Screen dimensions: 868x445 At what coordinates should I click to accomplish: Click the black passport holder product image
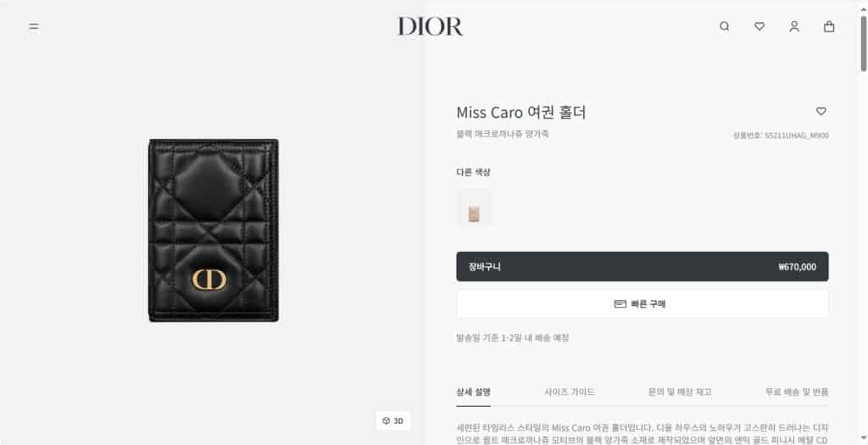click(x=214, y=231)
